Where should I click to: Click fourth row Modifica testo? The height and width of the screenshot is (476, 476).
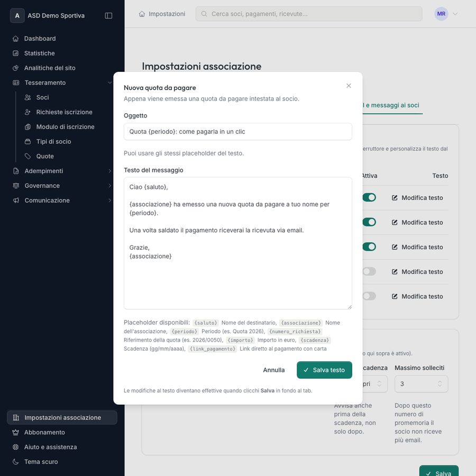click(x=417, y=272)
